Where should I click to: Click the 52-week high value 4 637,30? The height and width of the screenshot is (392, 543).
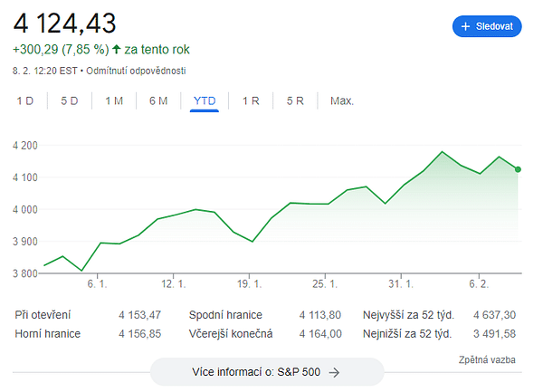coord(494,315)
